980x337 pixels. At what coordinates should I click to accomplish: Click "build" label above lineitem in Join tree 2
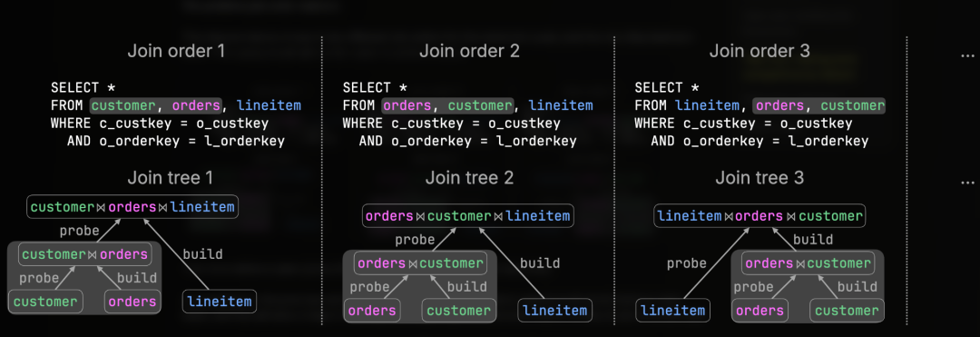pos(540,263)
